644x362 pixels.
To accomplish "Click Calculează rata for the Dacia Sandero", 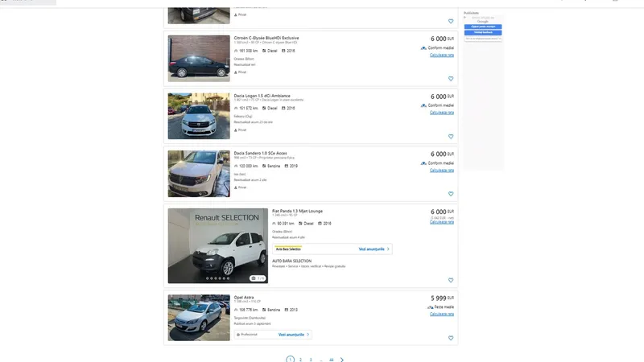I will [441, 171].
